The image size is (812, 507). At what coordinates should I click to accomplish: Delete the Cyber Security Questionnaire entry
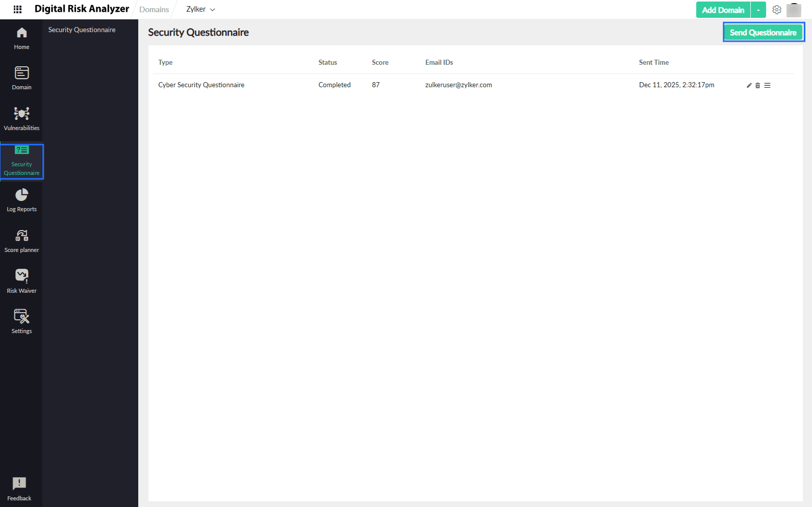click(x=758, y=86)
